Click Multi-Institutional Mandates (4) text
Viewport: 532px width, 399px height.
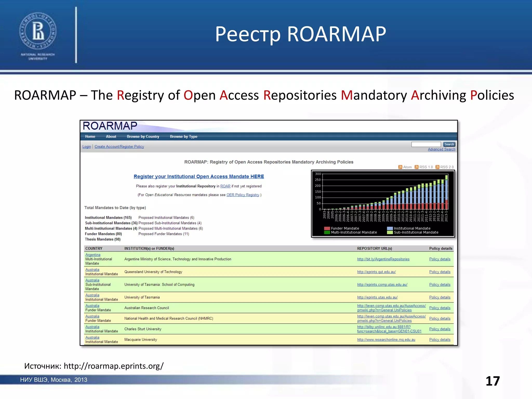coord(111,229)
